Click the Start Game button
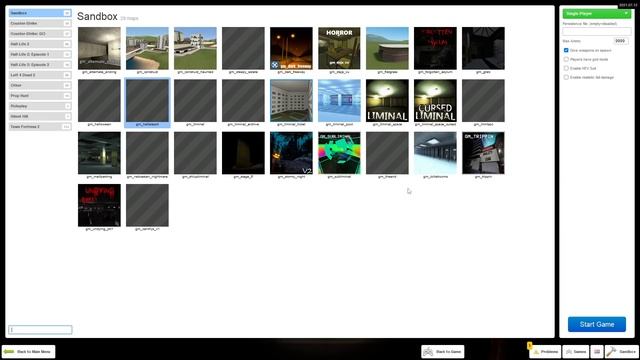 597,324
